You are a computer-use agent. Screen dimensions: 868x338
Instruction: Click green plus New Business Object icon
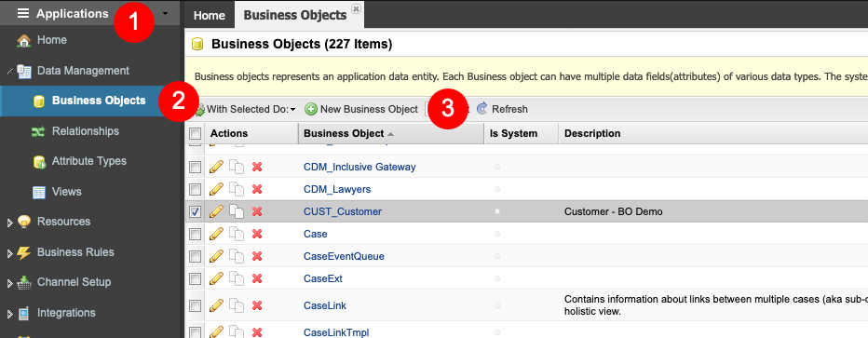coord(311,109)
